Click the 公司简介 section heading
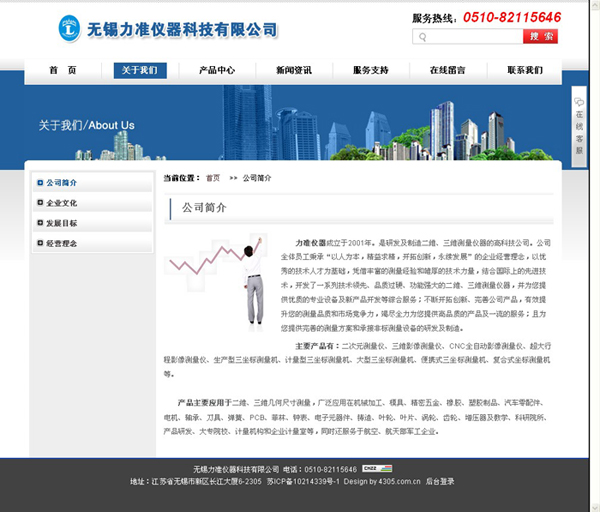The width and height of the screenshot is (600, 512). point(204,208)
